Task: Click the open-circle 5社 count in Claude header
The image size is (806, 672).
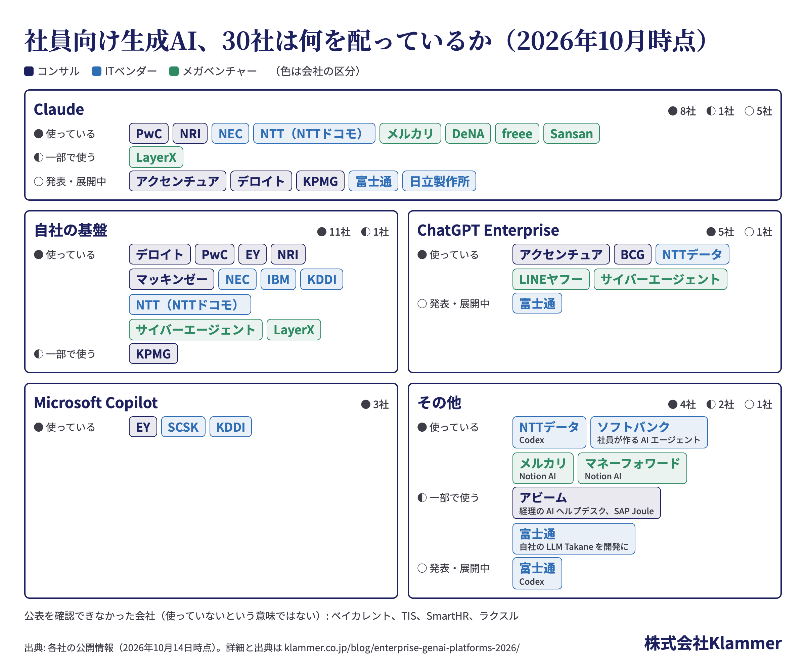Action: pos(758,111)
